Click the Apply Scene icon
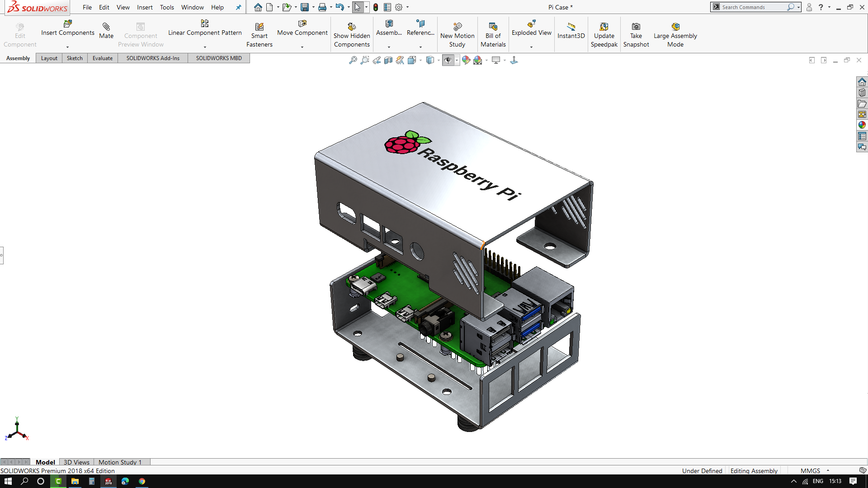Image resolution: width=868 pixels, height=488 pixels. click(x=478, y=60)
